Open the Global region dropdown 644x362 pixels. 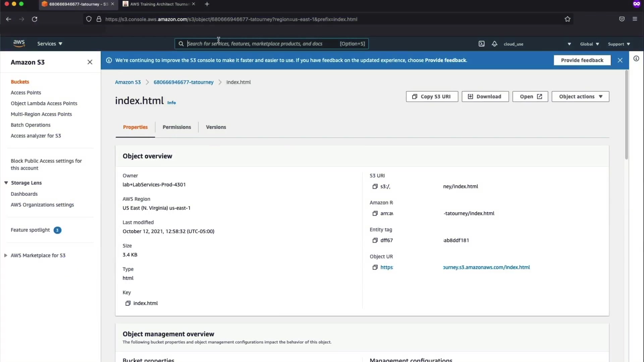pyautogui.click(x=589, y=44)
